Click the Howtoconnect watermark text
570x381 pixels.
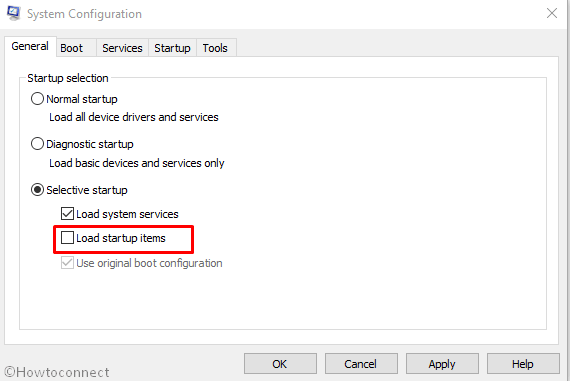57,372
